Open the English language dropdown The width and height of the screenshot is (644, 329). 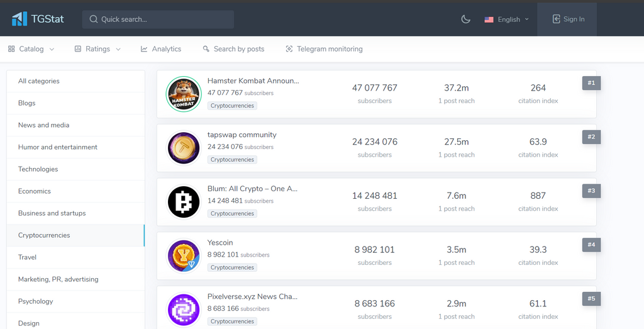[x=507, y=20]
